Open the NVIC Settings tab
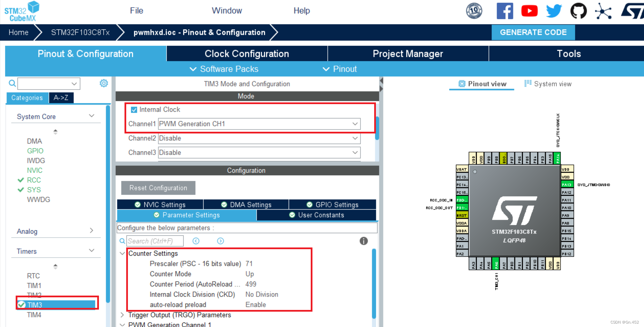The image size is (644, 327). (x=160, y=204)
